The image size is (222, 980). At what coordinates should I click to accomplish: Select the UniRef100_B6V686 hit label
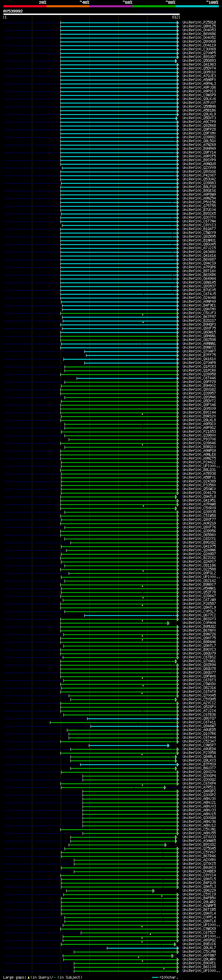pos(199,34)
